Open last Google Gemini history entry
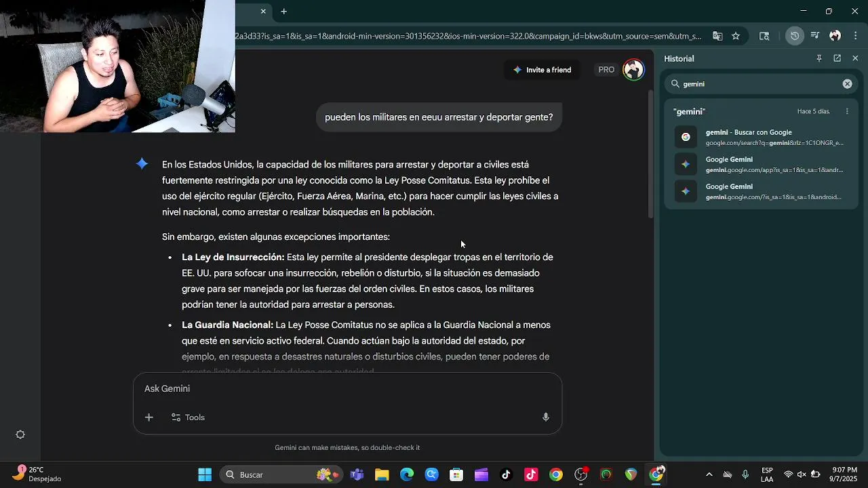Viewport: 868px width, 488px height. tap(761, 191)
